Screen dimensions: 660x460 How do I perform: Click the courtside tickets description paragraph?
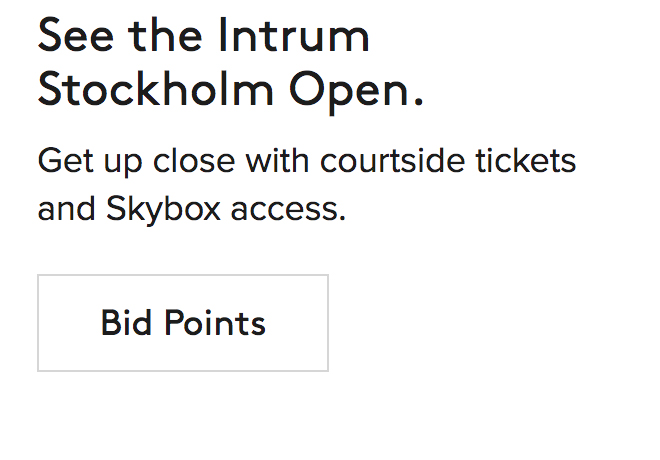pyautogui.click(x=306, y=185)
